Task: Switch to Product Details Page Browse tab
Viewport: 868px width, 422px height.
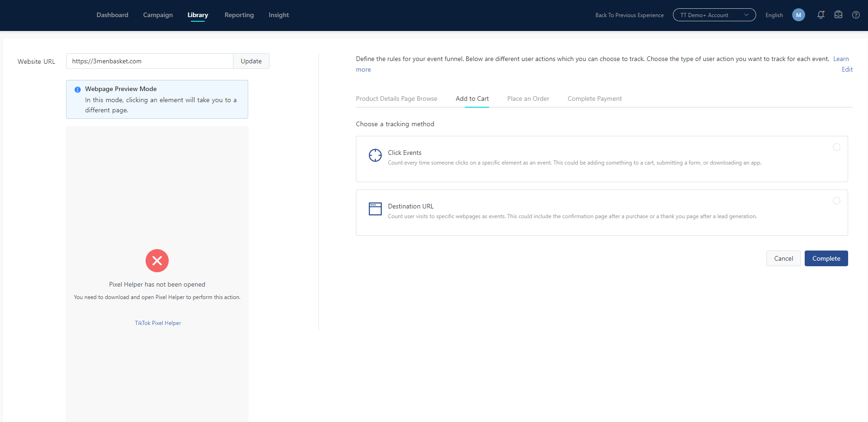Action: 397,98
